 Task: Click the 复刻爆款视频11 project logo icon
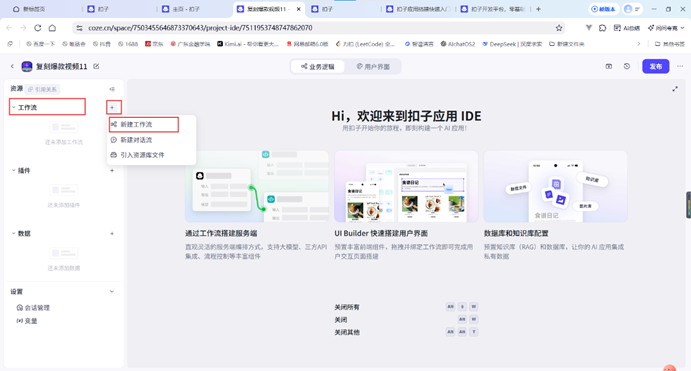click(27, 67)
